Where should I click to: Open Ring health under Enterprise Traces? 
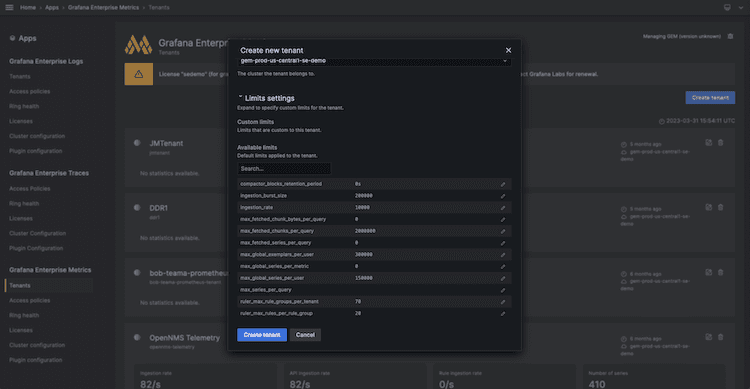(24, 203)
